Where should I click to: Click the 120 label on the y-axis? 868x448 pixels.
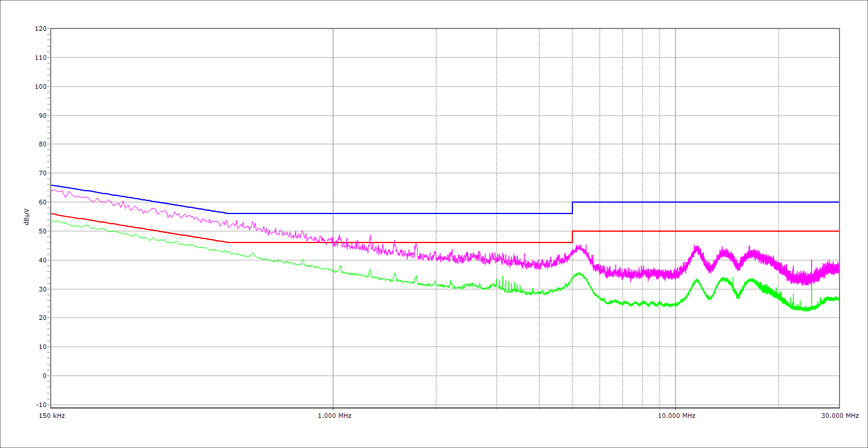(40, 29)
